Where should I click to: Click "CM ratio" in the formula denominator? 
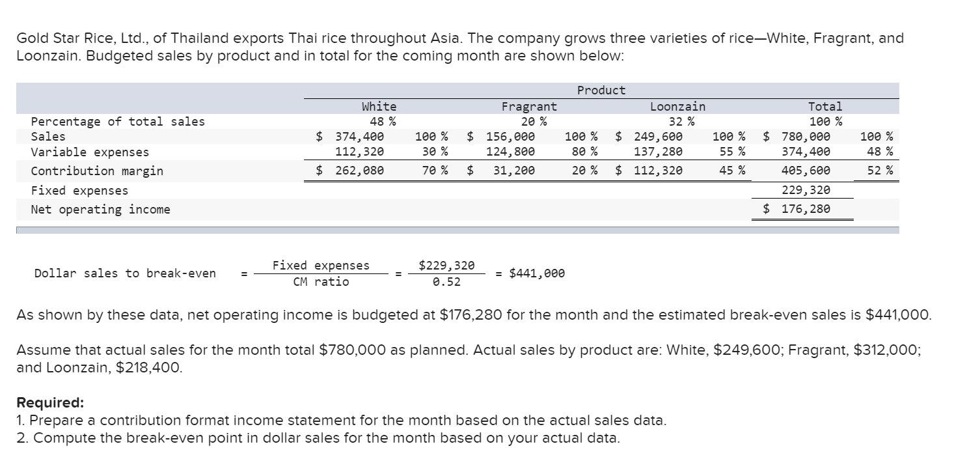pyautogui.click(x=321, y=282)
